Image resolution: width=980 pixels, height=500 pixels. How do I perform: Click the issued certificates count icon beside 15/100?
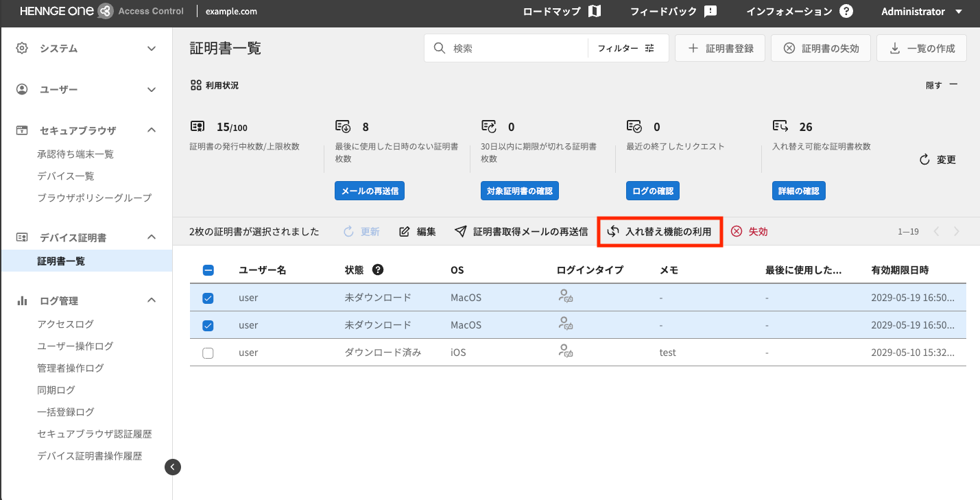[x=198, y=126]
